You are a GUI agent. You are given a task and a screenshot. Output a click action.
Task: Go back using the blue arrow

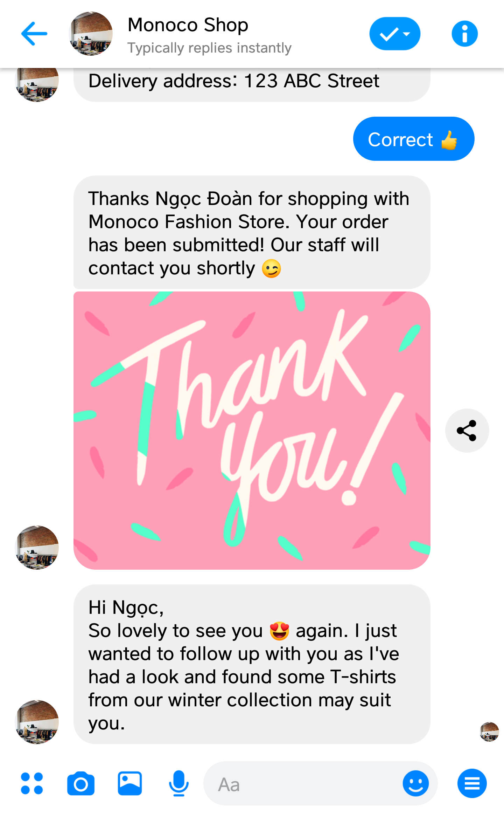pos(34,34)
